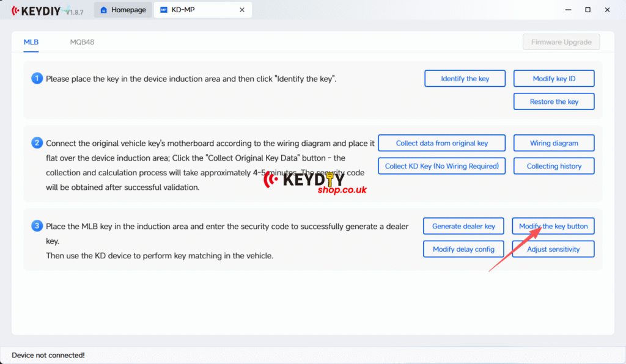
Task: Click text 'will be obtained after successful validation.'
Action: 122,187
